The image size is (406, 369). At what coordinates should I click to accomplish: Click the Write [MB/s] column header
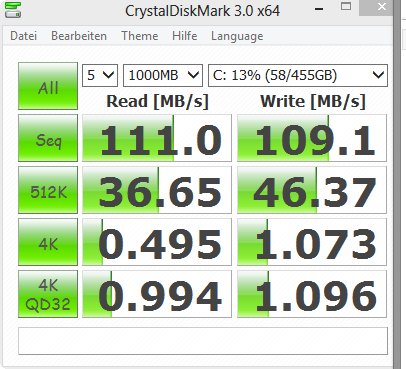(313, 101)
